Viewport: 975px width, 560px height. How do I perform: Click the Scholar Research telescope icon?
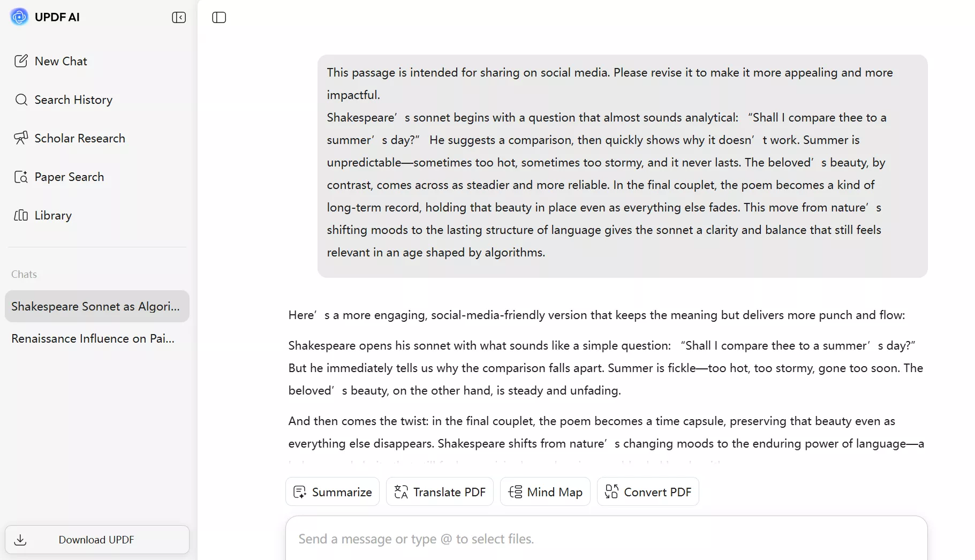click(x=21, y=138)
